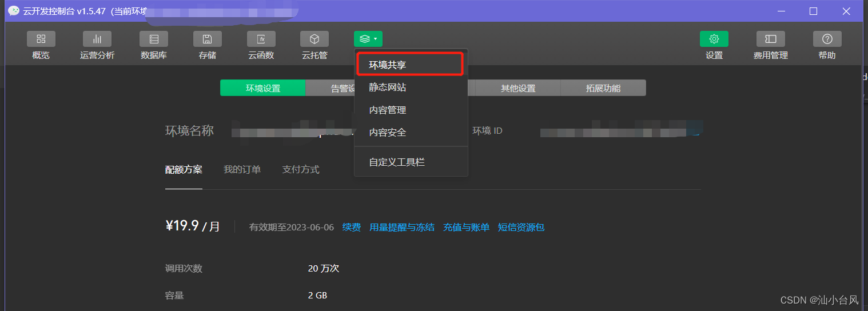Open 运营分析 analytics chart icon
The width and height of the screenshot is (868, 311).
point(97,39)
